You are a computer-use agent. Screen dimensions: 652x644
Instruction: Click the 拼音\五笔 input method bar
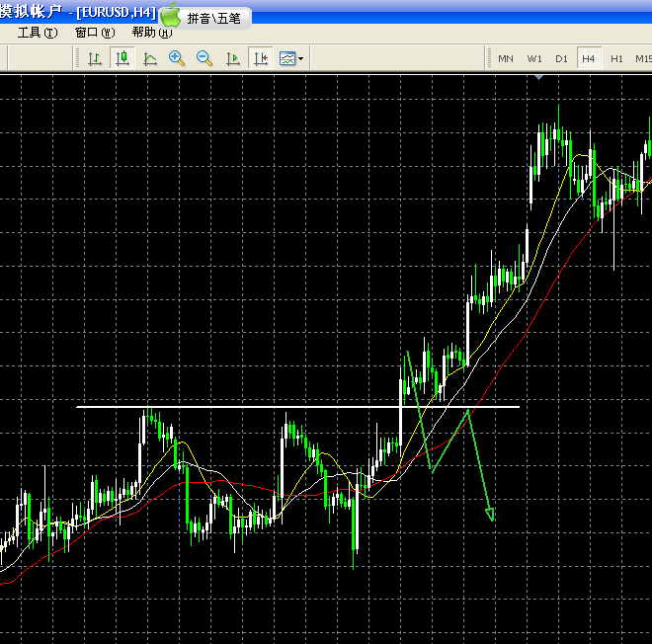pyautogui.click(x=214, y=19)
